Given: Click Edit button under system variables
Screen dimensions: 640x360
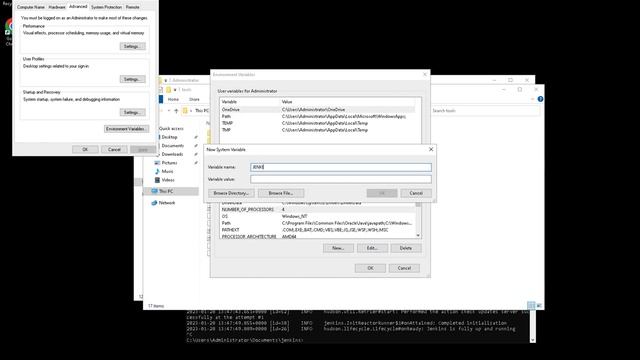Looking at the screenshot, I should (372, 248).
